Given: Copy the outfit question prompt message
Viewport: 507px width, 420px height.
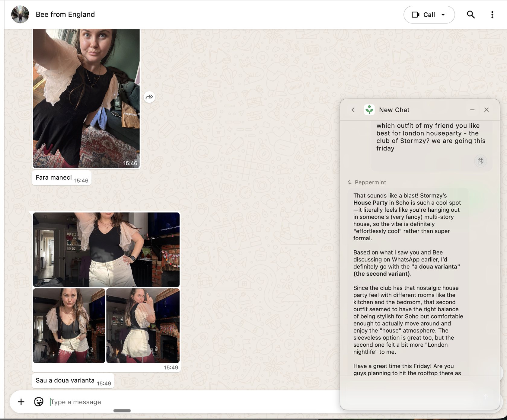Looking at the screenshot, I should (x=481, y=161).
